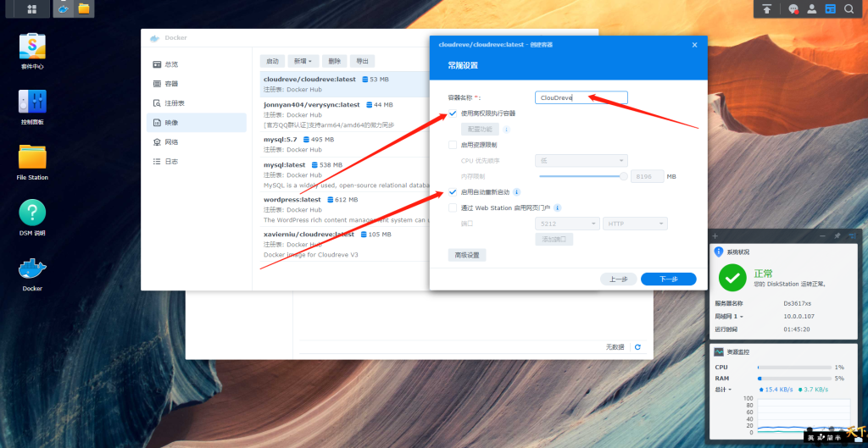Open the DSM main menu grid icon

click(31, 8)
